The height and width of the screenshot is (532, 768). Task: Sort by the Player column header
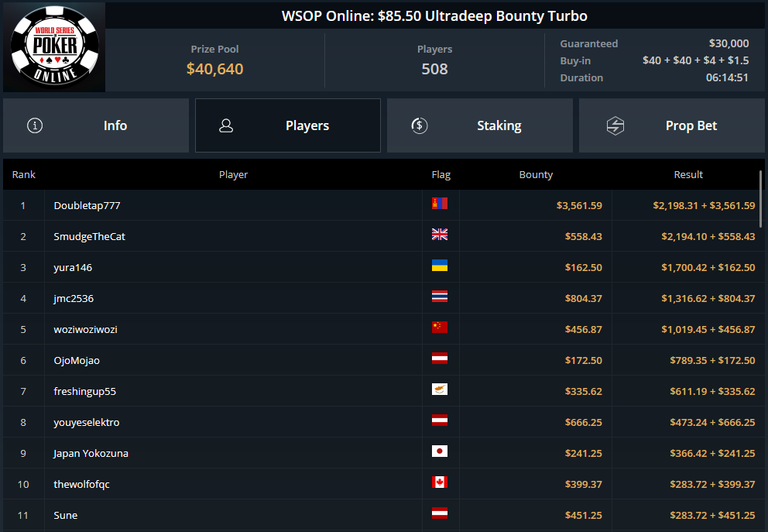point(233,175)
